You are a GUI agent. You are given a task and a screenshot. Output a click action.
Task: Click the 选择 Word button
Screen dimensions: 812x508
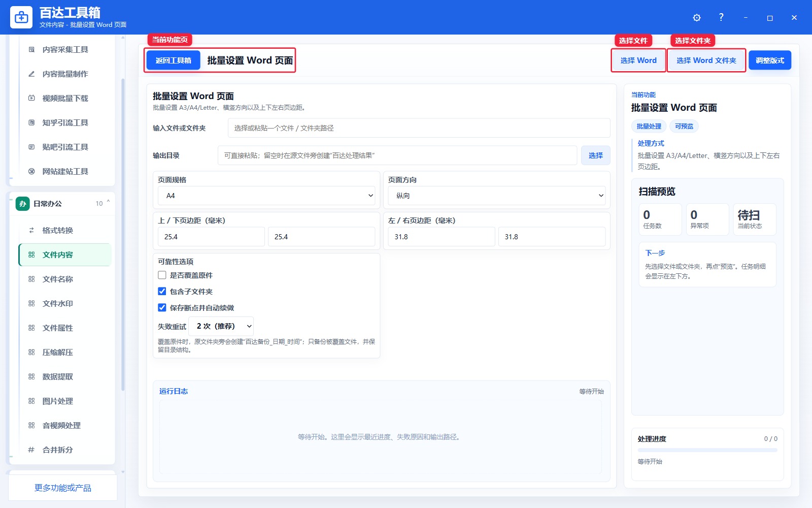[638, 60]
